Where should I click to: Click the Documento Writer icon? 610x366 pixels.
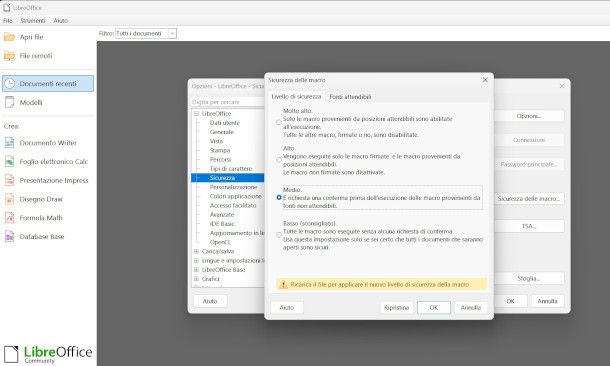[9, 143]
